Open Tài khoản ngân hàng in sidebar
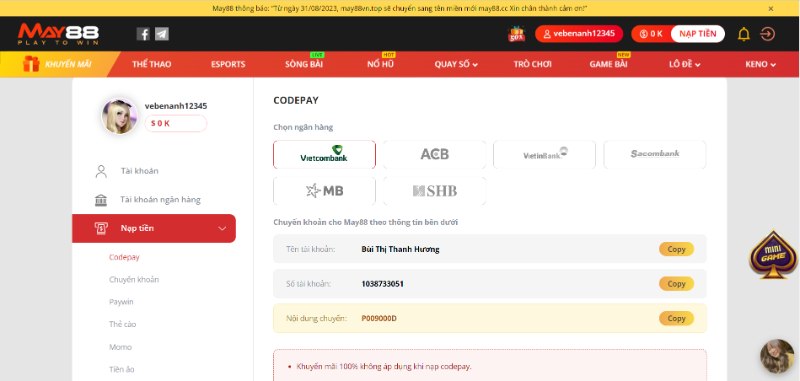Screen dimensions: 800x381 (160, 200)
